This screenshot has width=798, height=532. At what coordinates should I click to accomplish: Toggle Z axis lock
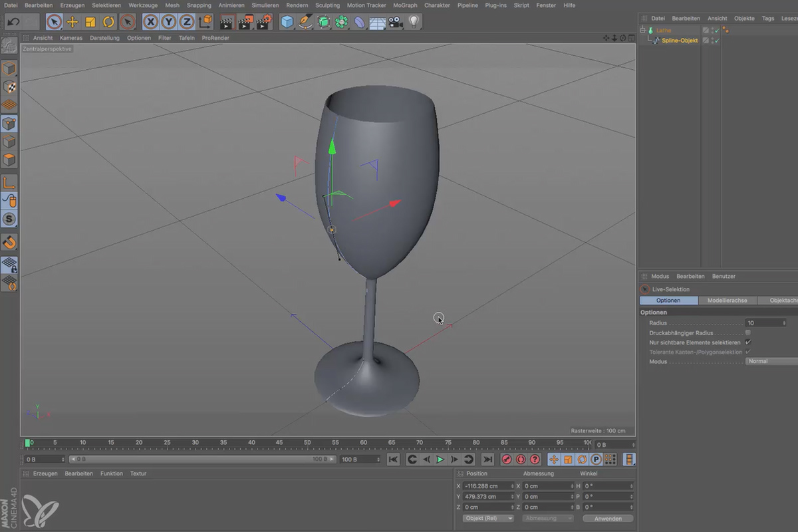[x=187, y=22]
